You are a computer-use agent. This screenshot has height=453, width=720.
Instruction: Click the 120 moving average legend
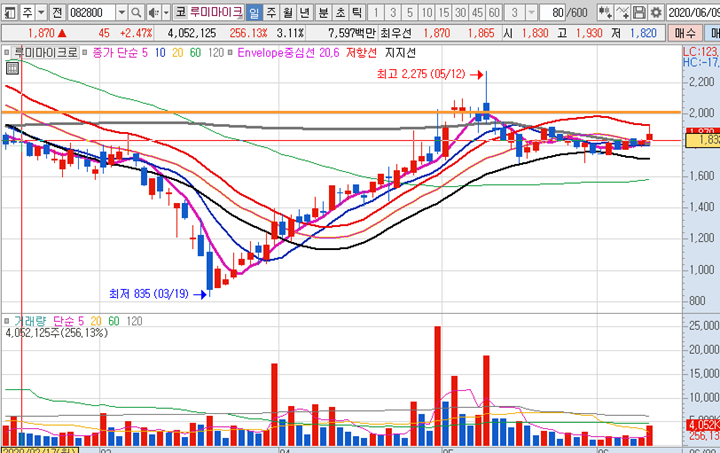[216, 53]
